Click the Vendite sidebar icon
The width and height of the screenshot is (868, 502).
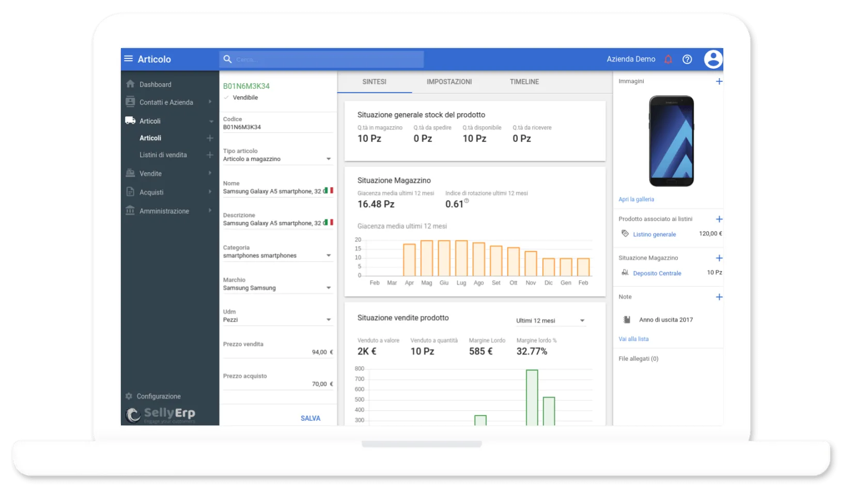coord(130,173)
